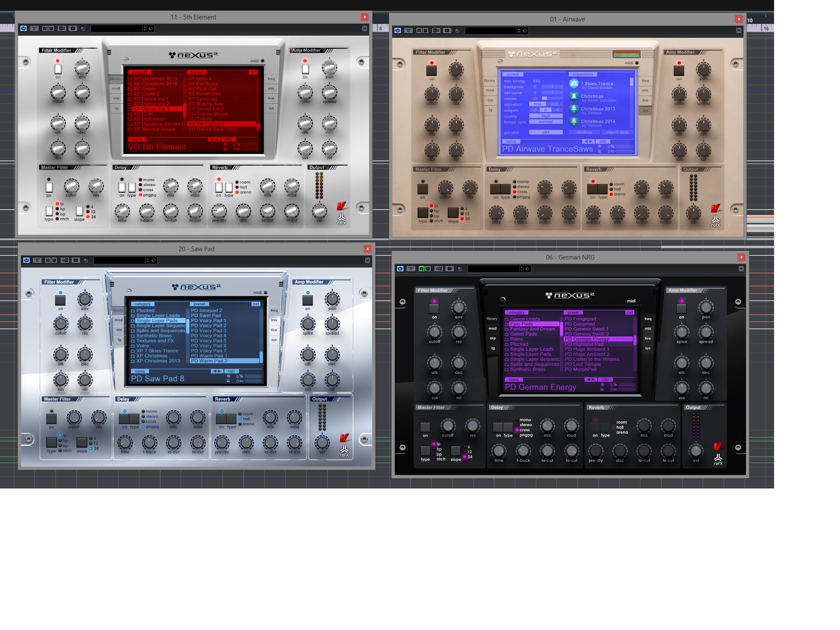The image size is (840, 630).
Task: Select mix tab in Saw Pad window
Action: click(274, 320)
